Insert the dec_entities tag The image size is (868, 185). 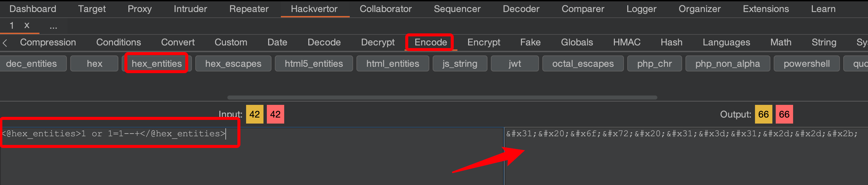32,63
